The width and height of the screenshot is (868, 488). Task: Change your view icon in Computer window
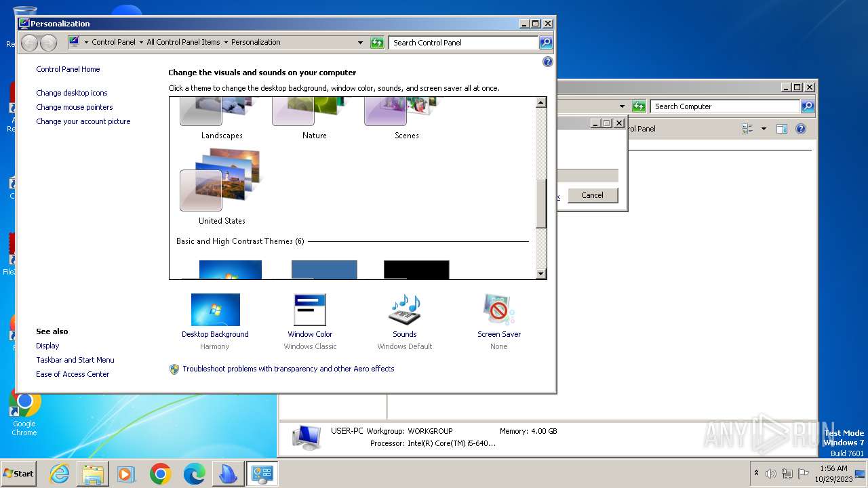748,129
